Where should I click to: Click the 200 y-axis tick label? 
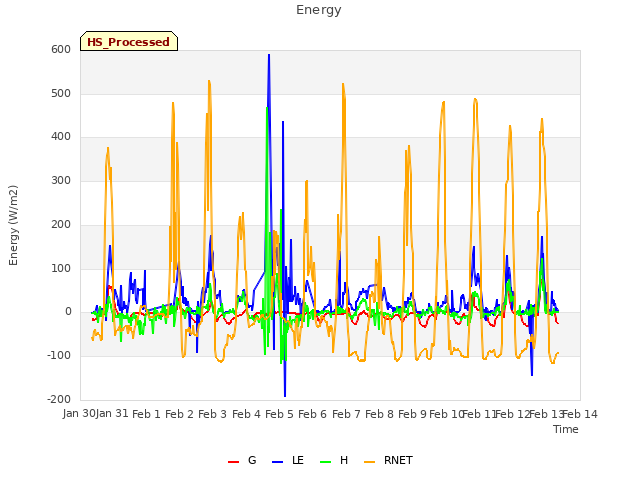click(61, 224)
